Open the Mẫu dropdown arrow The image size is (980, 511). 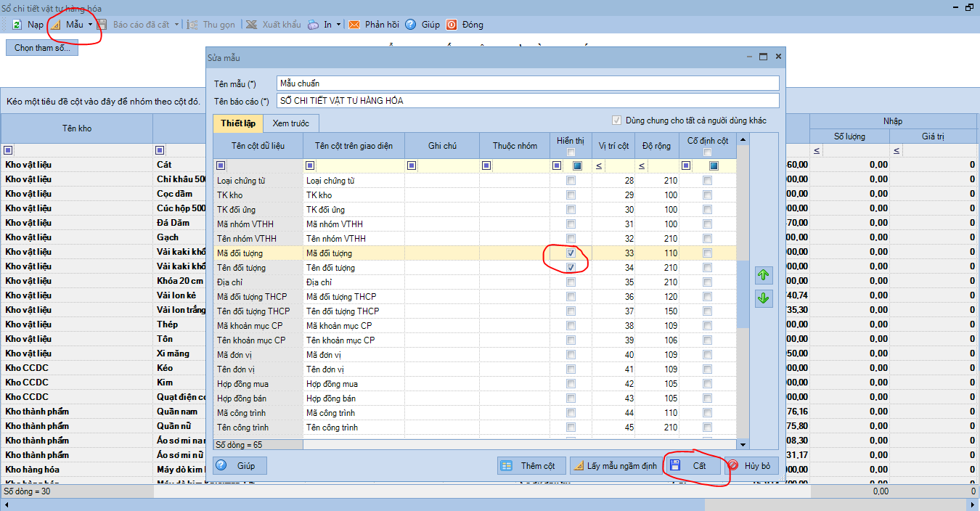90,25
